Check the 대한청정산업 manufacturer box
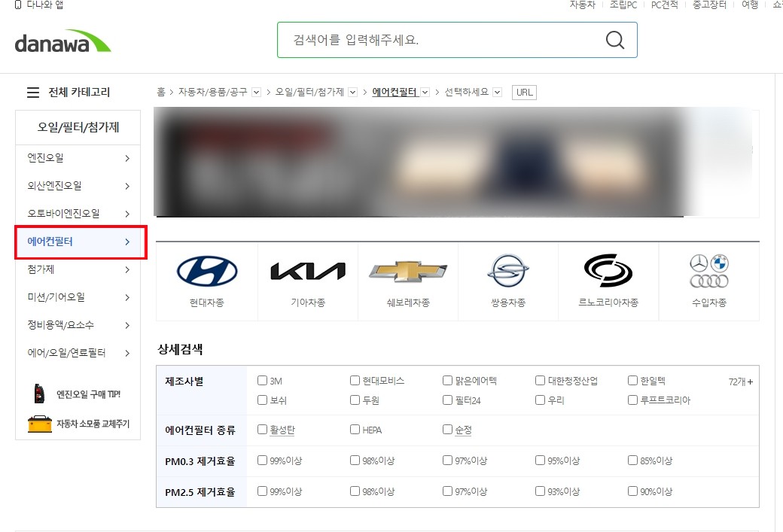The width and height of the screenshot is (783, 532). (x=540, y=380)
